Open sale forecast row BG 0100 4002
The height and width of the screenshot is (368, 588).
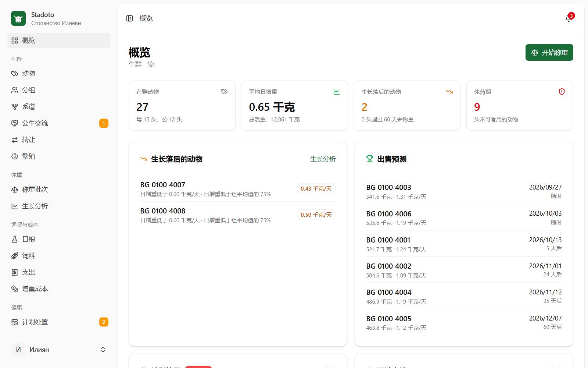pyautogui.click(x=464, y=270)
